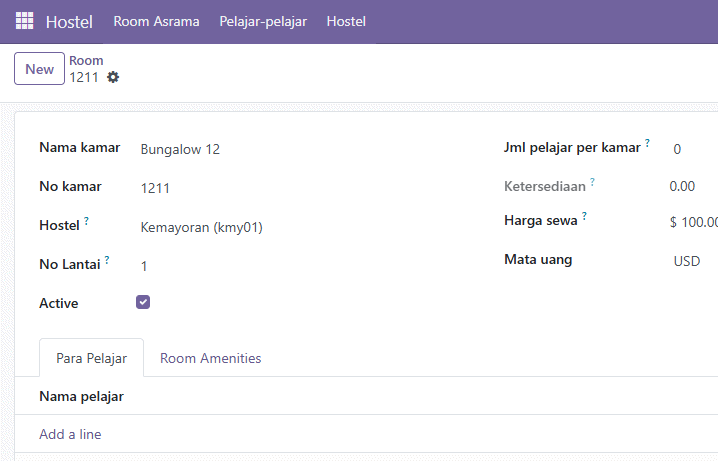The height and width of the screenshot is (461, 718).
Task: Open the Hostel dropdown showing Kemayoran (kmy01)
Action: 302,227
